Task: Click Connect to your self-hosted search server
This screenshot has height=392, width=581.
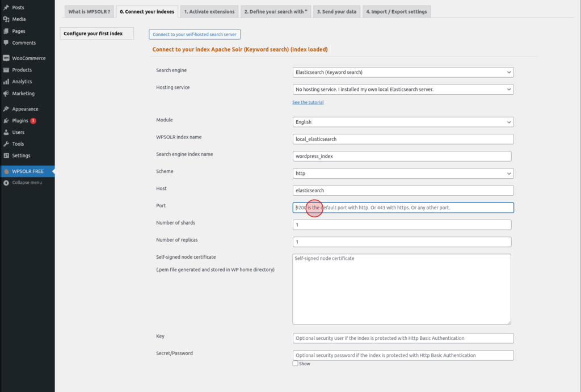Action: [x=195, y=35]
